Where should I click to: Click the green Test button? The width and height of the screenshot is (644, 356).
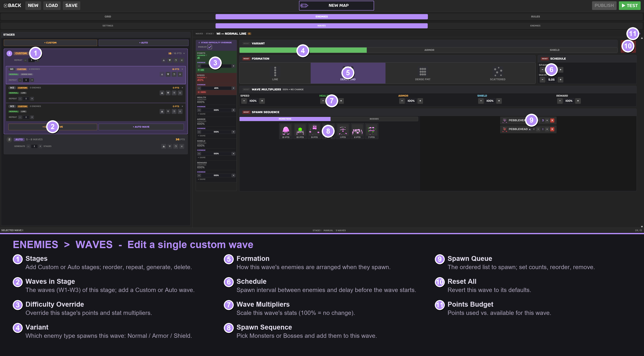click(x=630, y=5)
